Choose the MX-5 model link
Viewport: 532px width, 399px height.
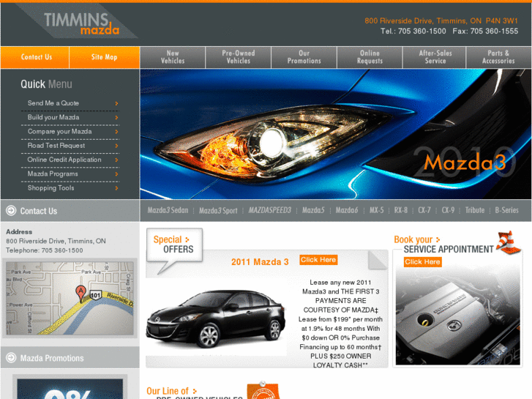coord(377,210)
